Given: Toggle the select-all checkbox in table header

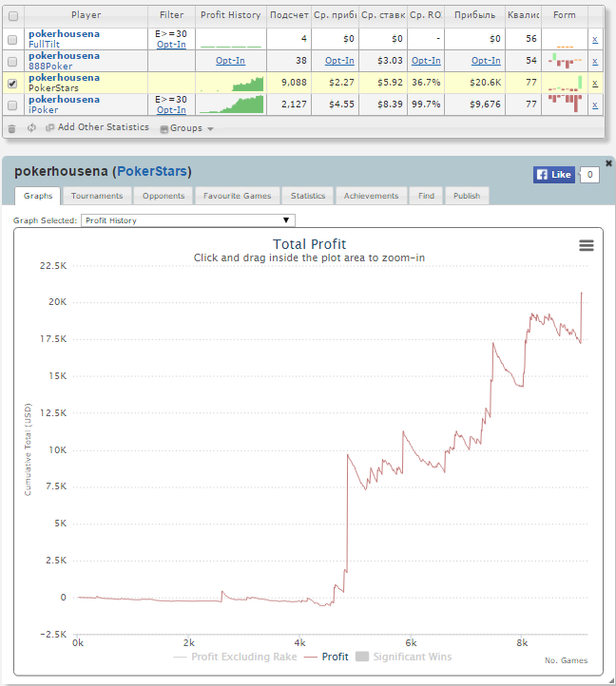Looking at the screenshot, I should point(13,16).
